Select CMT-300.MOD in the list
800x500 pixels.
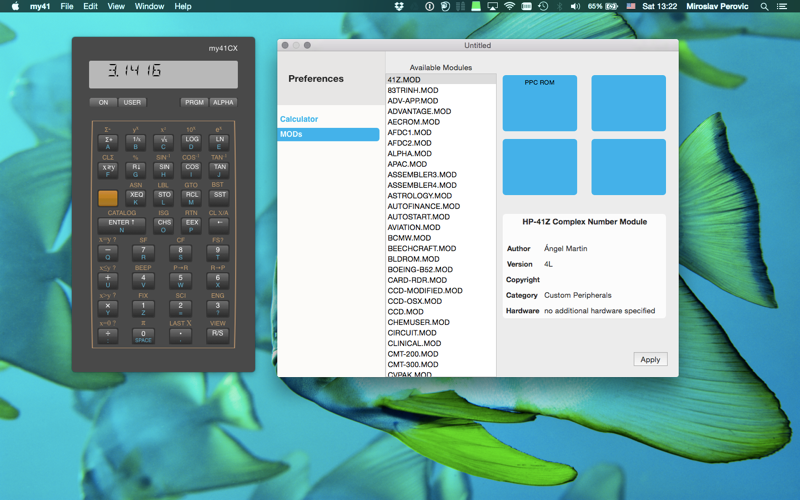(441, 364)
